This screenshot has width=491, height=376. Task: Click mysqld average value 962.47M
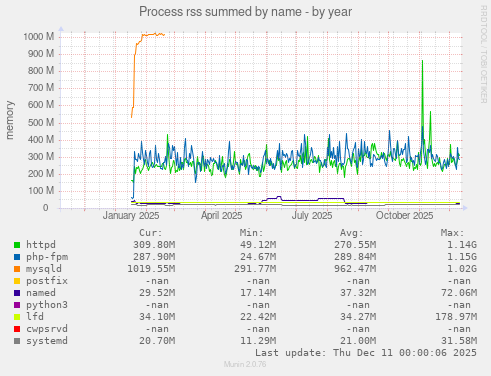(x=355, y=269)
